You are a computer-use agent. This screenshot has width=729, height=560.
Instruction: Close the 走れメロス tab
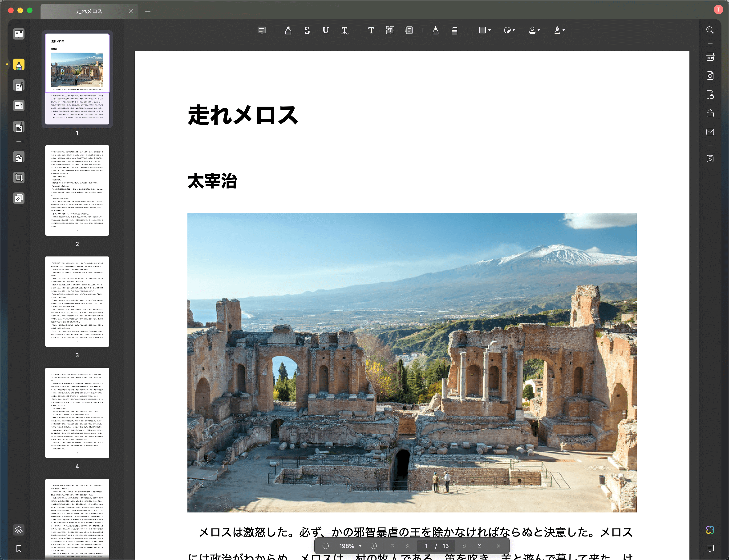click(x=131, y=11)
